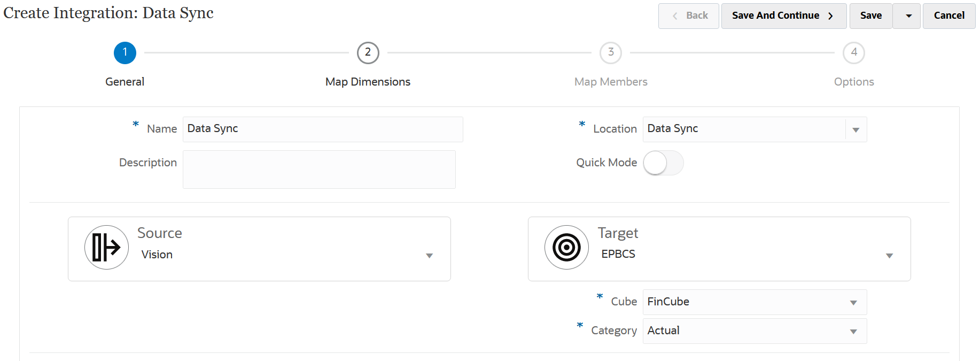Click into the Name text field
This screenshot has width=980, height=361.
(x=323, y=129)
